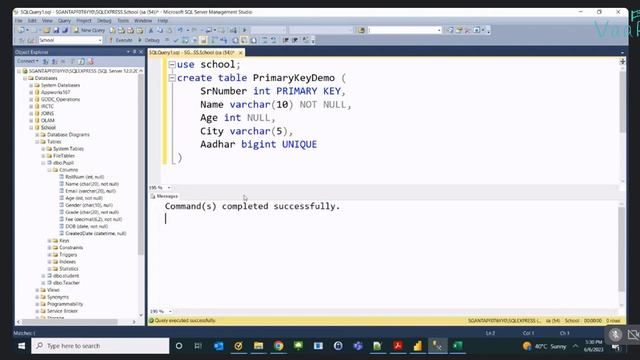
Task: Expand the dbo.student table node
Action: pyautogui.click(x=43, y=276)
